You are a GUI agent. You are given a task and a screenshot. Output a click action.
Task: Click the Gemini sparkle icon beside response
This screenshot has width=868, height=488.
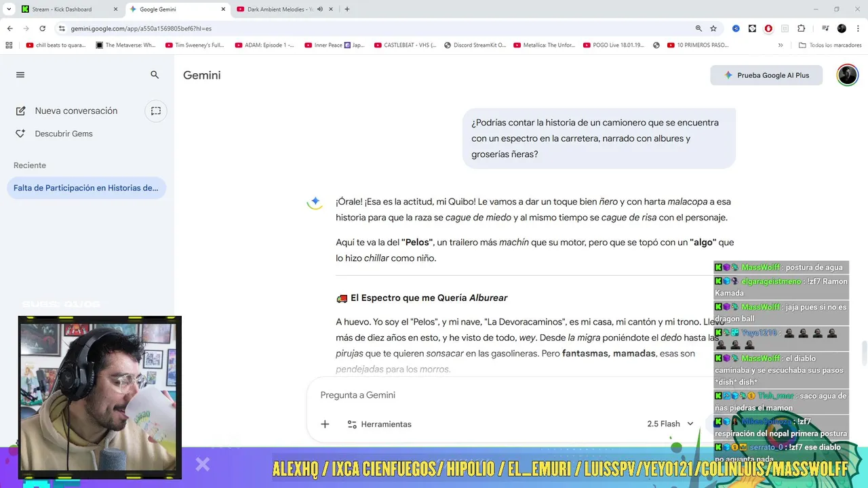click(315, 202)
